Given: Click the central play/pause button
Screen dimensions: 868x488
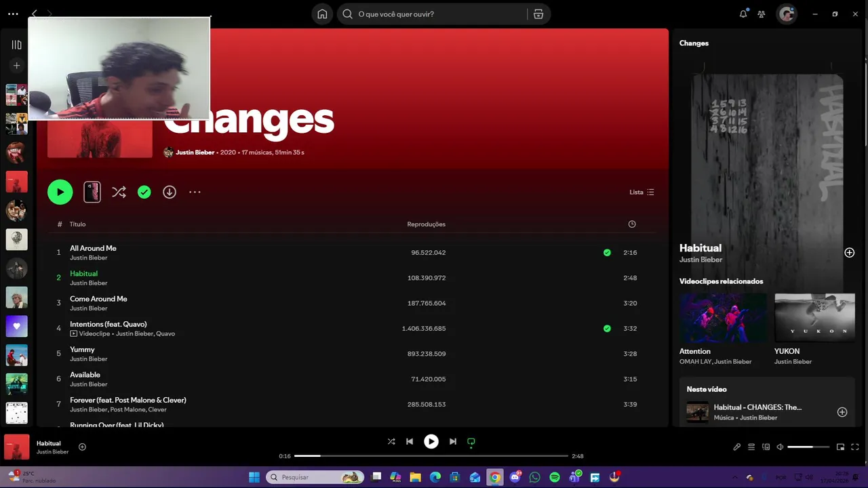Looking at the screenshot, I should pos(431,441).
